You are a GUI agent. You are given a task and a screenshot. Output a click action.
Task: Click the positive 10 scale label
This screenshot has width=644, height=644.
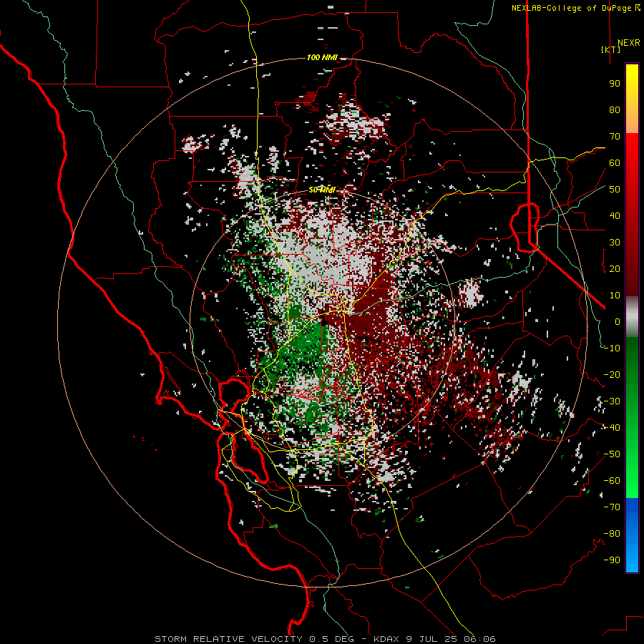tap(615, 296)
